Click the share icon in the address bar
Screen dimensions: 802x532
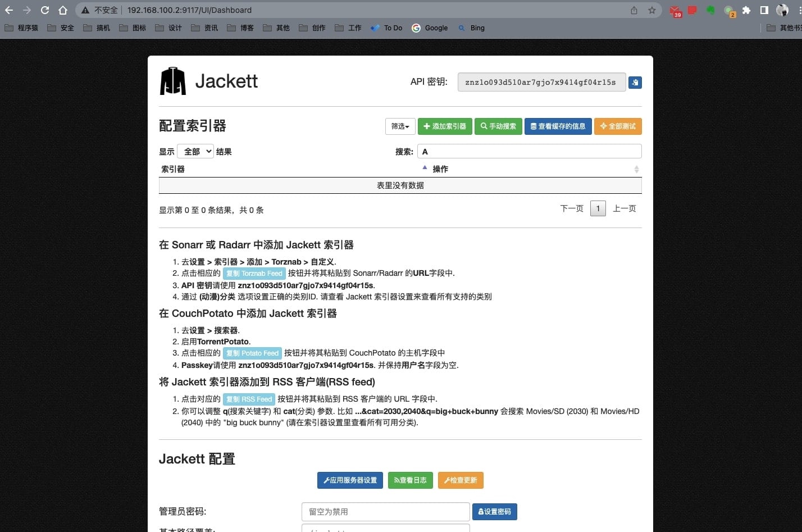634,10
